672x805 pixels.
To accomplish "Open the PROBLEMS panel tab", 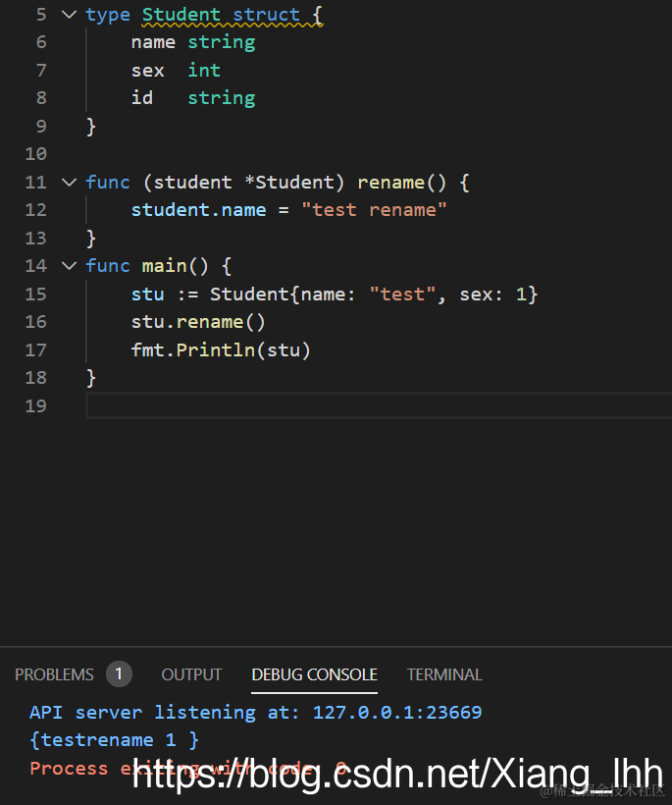I will tap(54, 674).
